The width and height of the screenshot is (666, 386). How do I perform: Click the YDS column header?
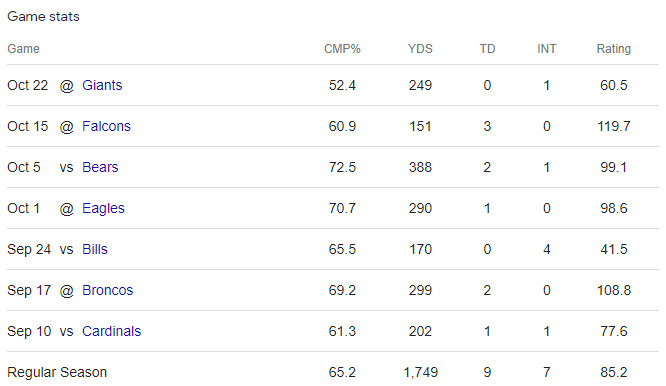point(420,49)
